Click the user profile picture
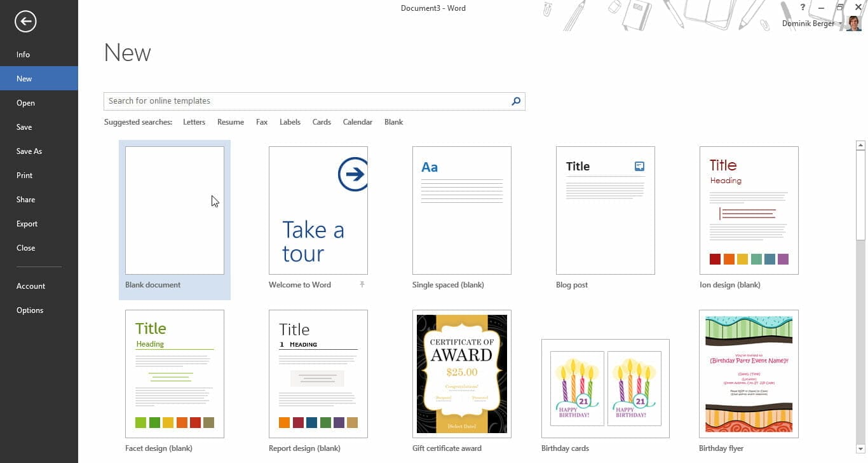 tap(853, 24)
